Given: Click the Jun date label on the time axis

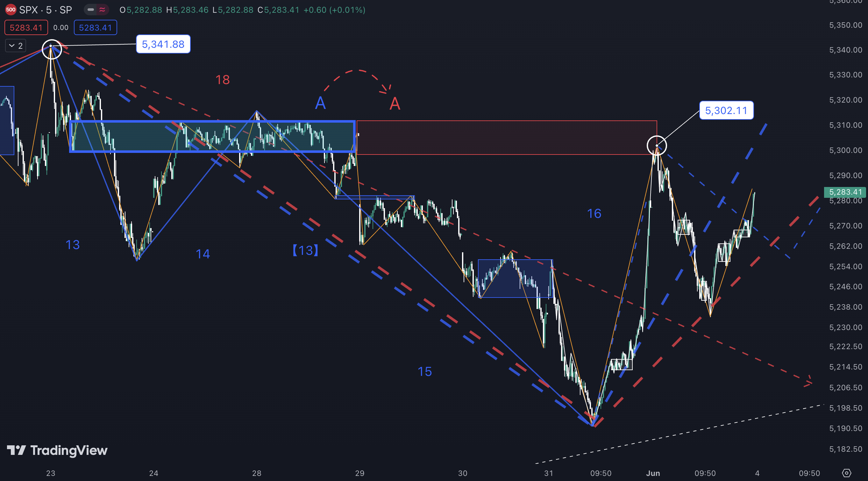Looking at the screenshot, I should (653, 473).
